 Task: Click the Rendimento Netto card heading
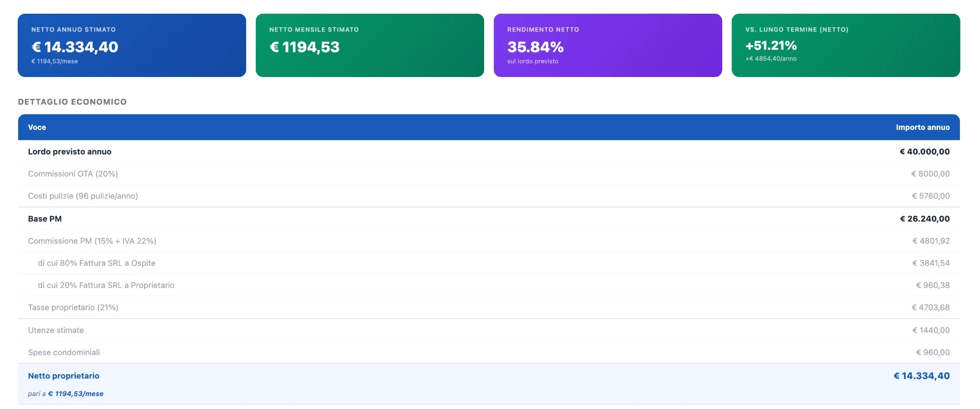tap(543, 29)
